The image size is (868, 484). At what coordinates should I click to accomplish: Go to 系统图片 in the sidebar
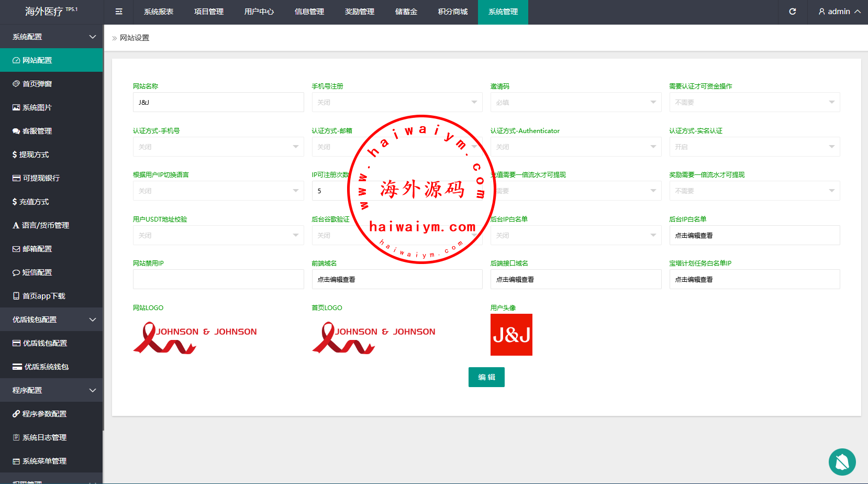pos(51,107)
